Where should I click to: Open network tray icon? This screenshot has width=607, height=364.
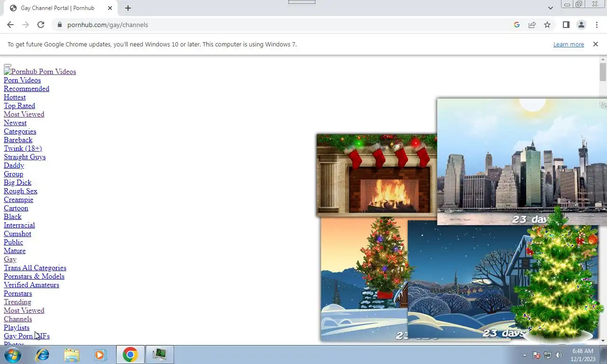coord(548,355)
